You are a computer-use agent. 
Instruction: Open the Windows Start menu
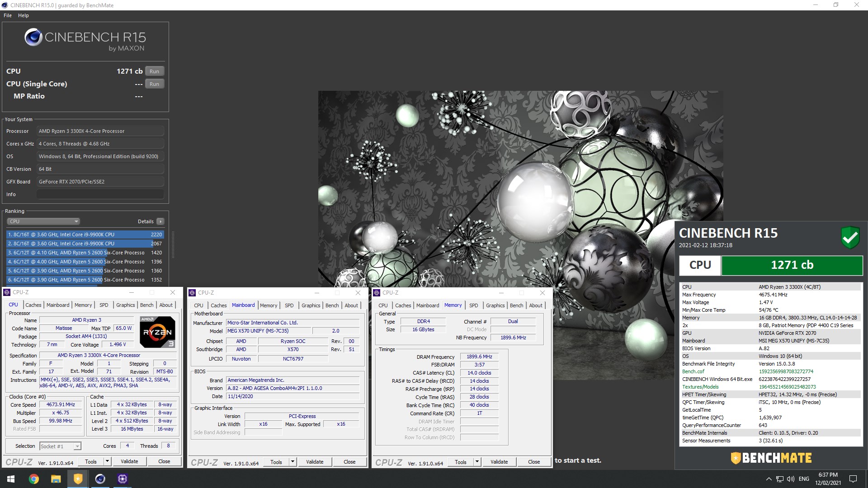pos(11,479)
